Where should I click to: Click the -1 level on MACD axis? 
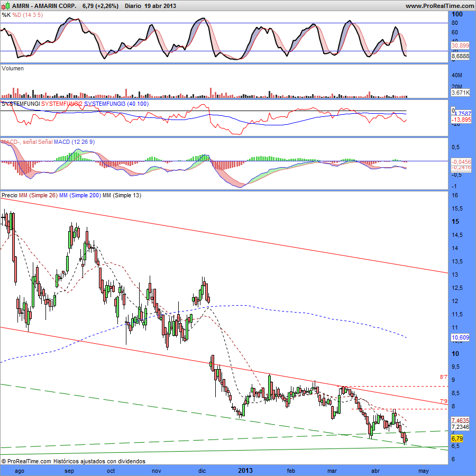click(x=455, y=186)
